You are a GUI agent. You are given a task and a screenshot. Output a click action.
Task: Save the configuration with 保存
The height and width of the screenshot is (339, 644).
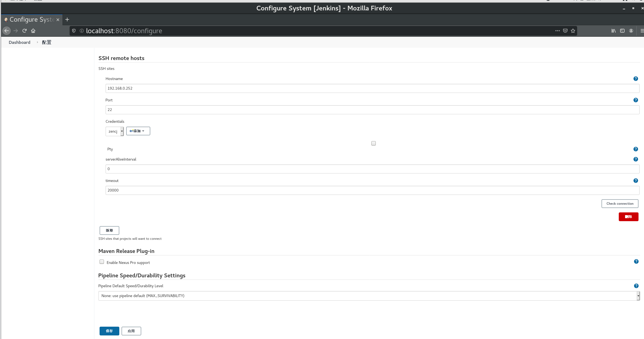coord(109,331)
